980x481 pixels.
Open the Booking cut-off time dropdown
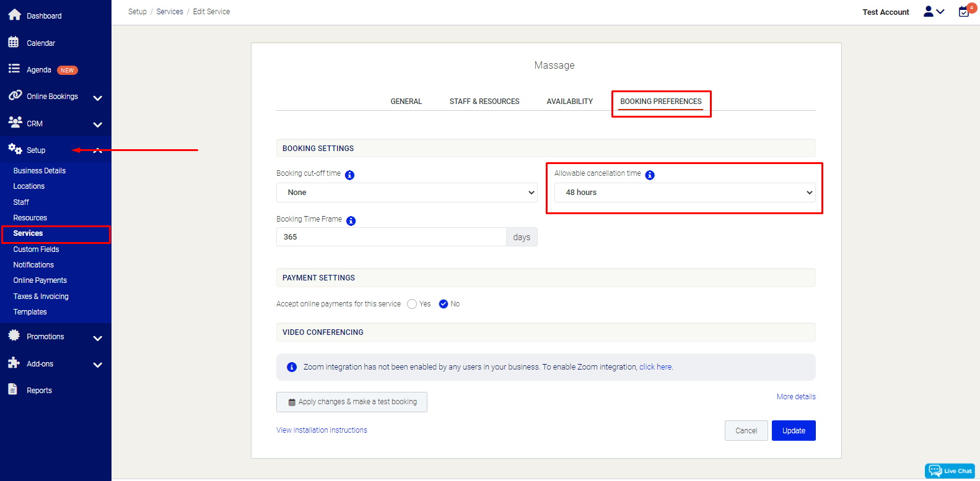click(406, 193)
